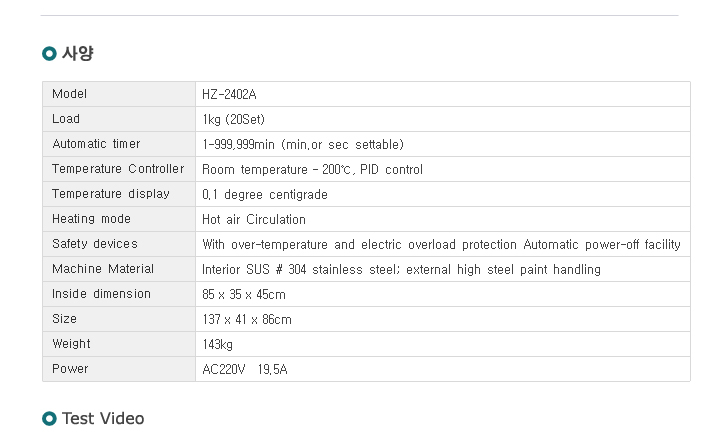Click the 137 x 41 x 86cm size value
Image resolution: width=721 pixels, height=437 pixels.
[x=246, y=319]
